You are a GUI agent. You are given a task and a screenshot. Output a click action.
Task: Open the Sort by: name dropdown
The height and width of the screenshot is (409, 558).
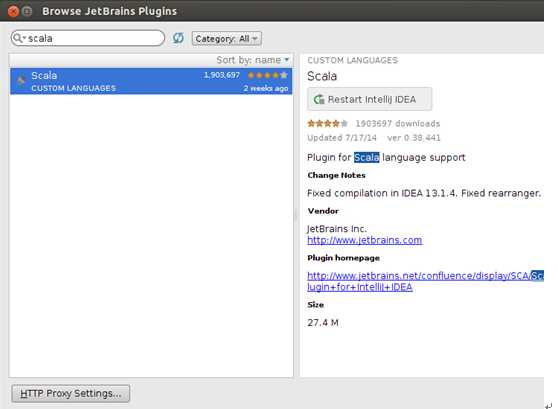point(253,60)
